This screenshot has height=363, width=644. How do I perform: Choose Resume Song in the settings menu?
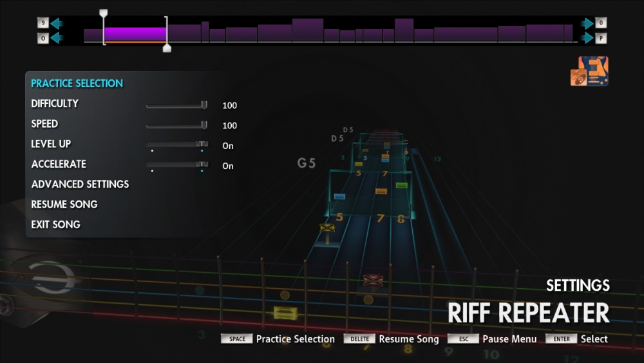point(64,204)
